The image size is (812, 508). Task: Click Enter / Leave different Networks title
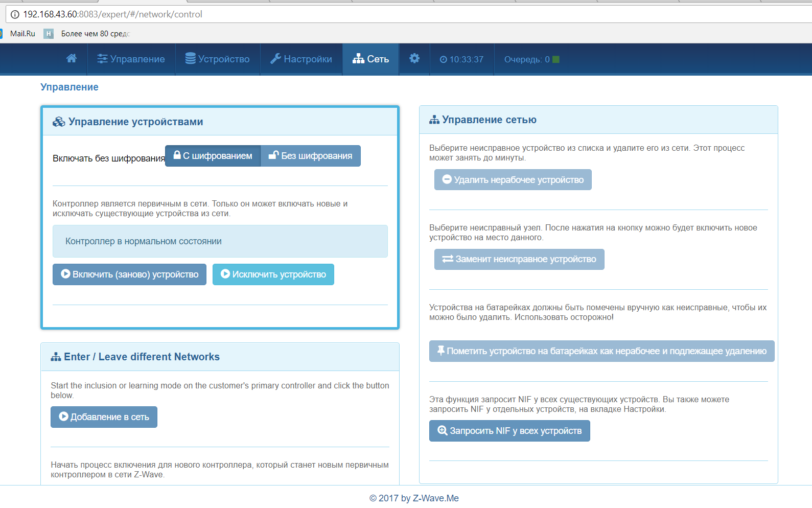(142, 357)
